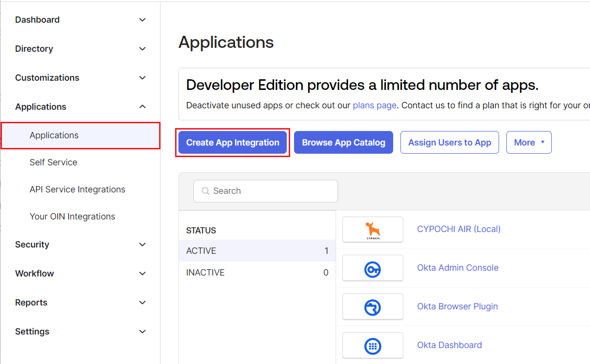Open the Okta Dashboard link

(450, 345)
